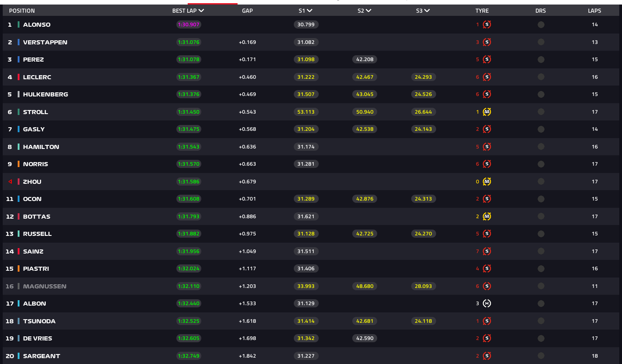Click Tsunoda's soft tyre icon
This screenshot has height=364, width=622.
pos(487,321)
